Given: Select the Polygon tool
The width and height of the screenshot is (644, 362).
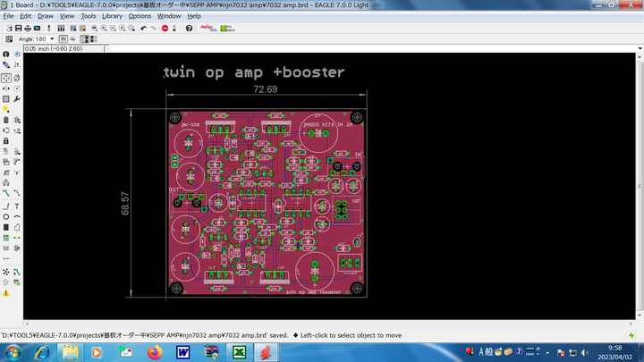Looking at the screenshot, I should 17,227.
